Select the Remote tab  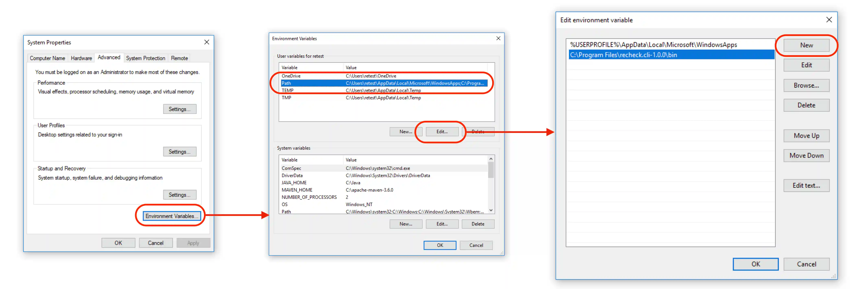click(x=179, y=58)
